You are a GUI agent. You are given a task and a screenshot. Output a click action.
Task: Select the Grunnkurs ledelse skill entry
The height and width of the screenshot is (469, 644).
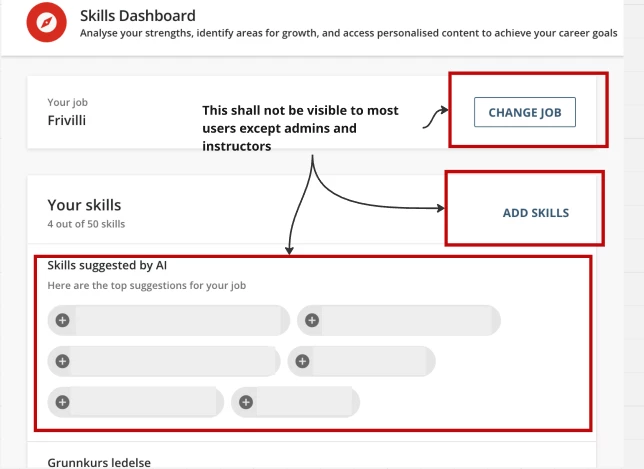tap(97, 462)
